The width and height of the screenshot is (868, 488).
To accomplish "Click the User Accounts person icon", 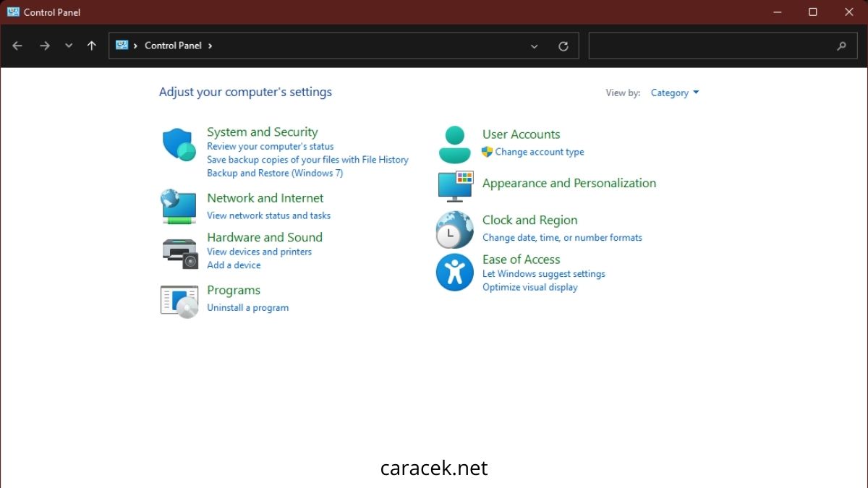I will [x=455, y=145].
